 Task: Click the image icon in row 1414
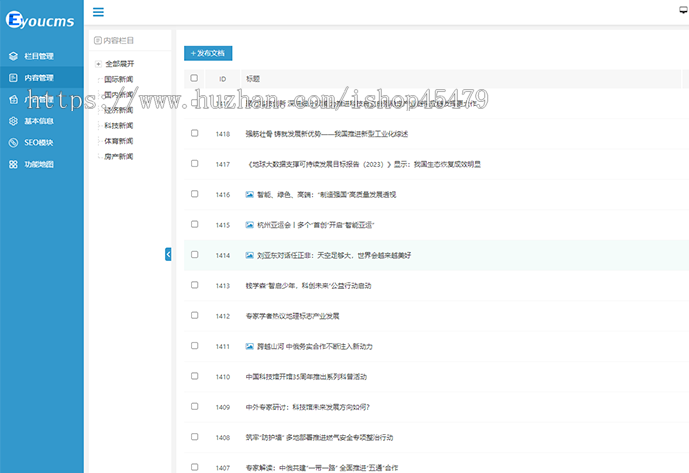click(x=250, y=255)
